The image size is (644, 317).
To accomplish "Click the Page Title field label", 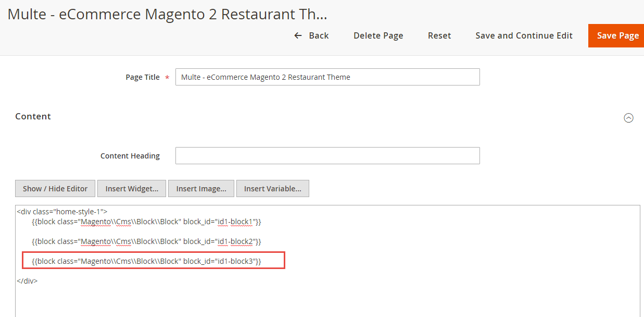I will 142,77.
